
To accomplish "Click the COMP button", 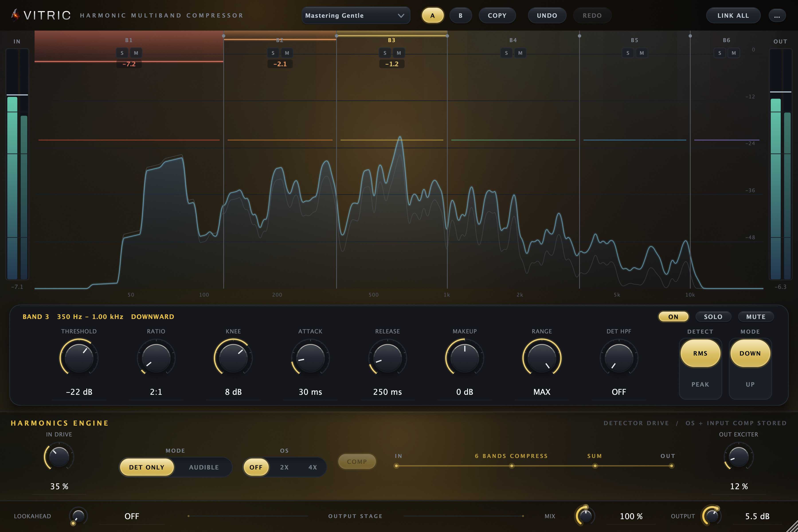I will click(x=357, y=462).
